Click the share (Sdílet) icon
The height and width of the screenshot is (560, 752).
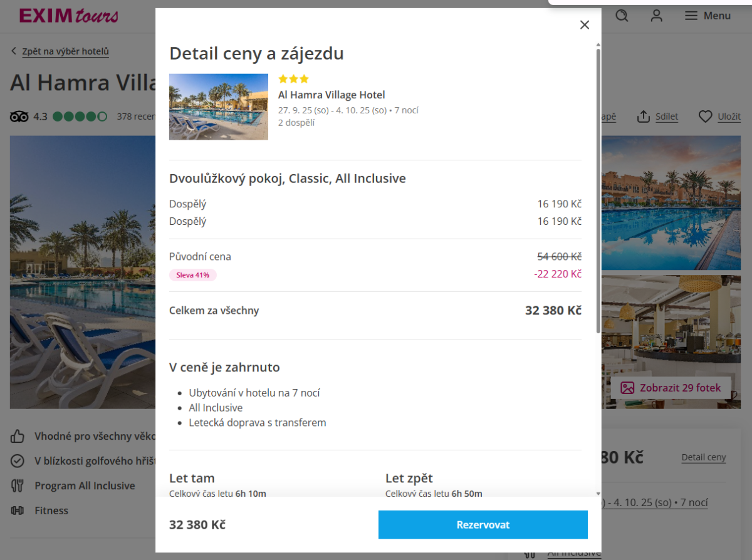point(644,117)
